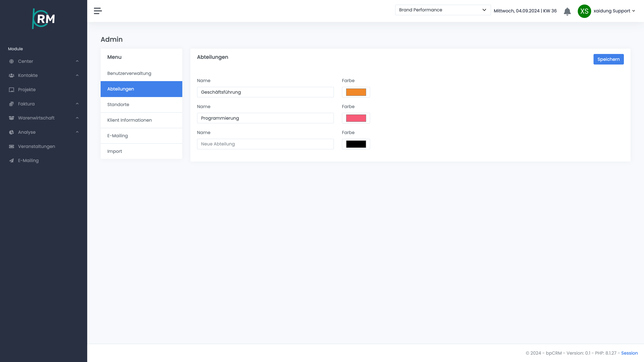The image size is (644, 362).
Task: Expand the Kontakte module chevron
Action: coord(77,75)
